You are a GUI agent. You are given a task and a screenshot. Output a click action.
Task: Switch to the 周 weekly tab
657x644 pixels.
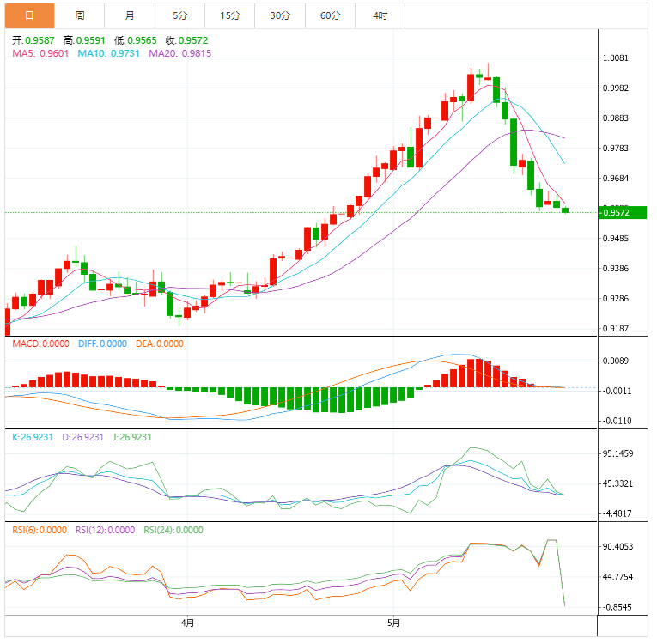tap(79, 15)
